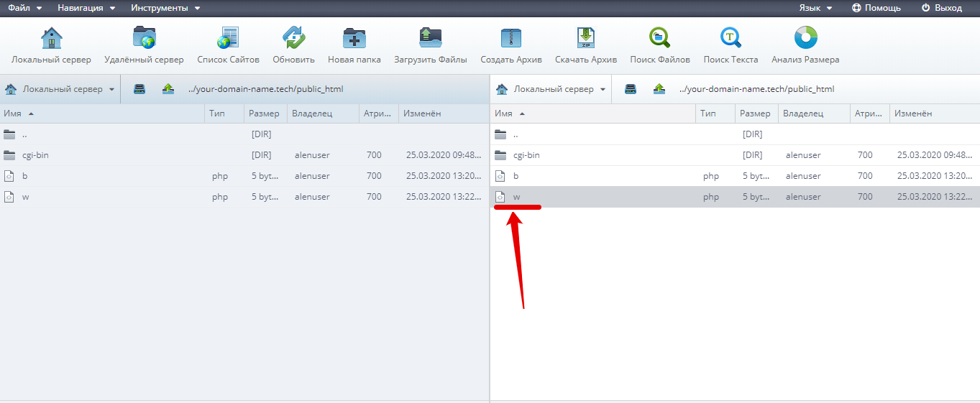Viewport: 980px width, 403px height.
Task: Sort right panel by Имя column
Action: click(x=593, y=114)
